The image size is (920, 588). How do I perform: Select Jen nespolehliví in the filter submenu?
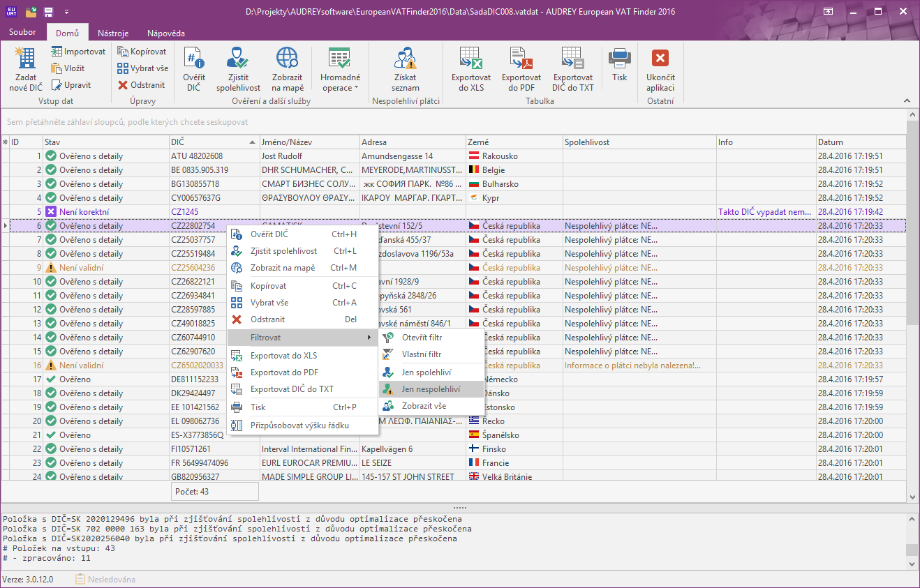(431, 389)
